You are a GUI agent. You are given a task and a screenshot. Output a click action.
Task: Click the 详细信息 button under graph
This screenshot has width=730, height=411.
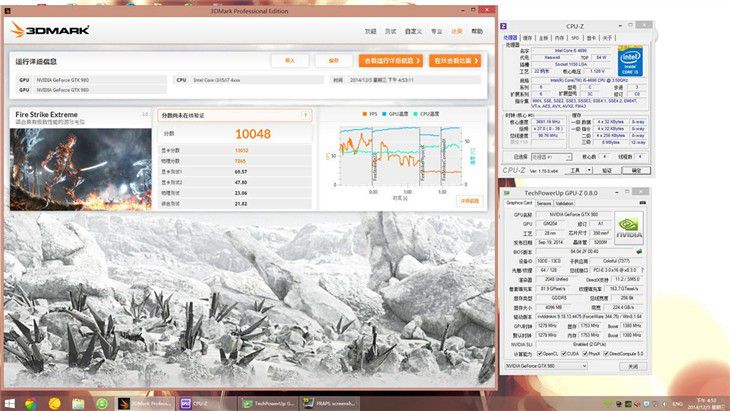pos(470,201)
